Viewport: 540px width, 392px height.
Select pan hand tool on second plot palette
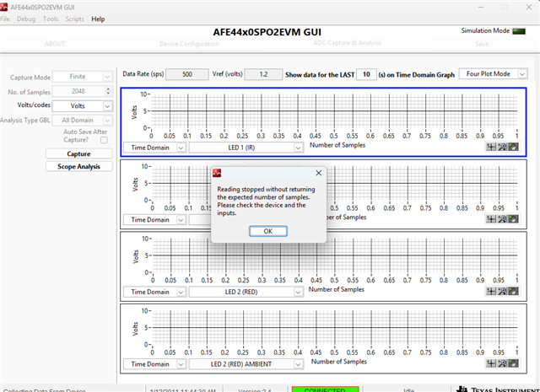513,219
